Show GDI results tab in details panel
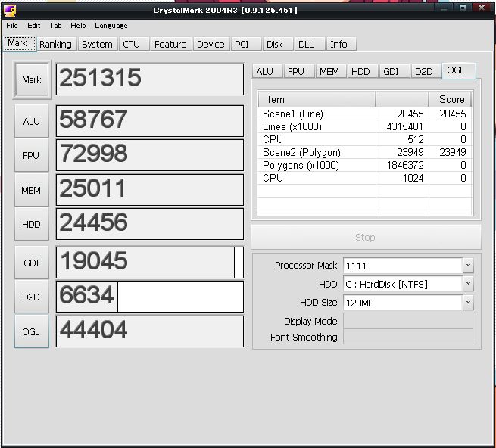The image size is (496, 448). (x=395, y=72)
